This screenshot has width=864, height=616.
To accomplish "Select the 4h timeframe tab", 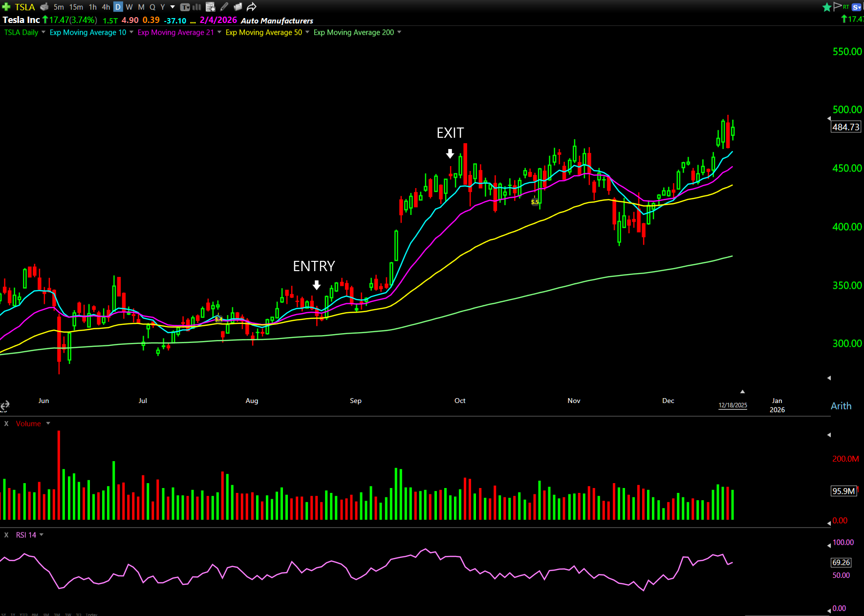I will click(106, 7).
